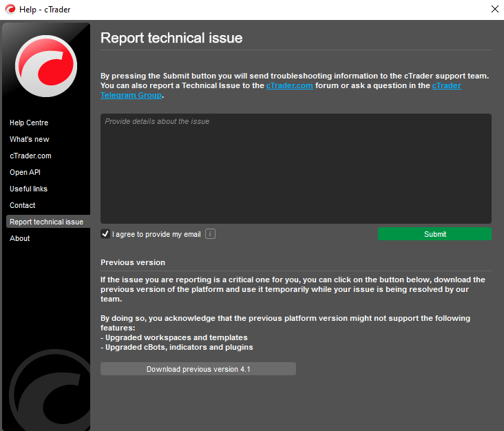Click Download previous version 4.1 button
This screenshot has height=431, width=504.
point(198,369)
